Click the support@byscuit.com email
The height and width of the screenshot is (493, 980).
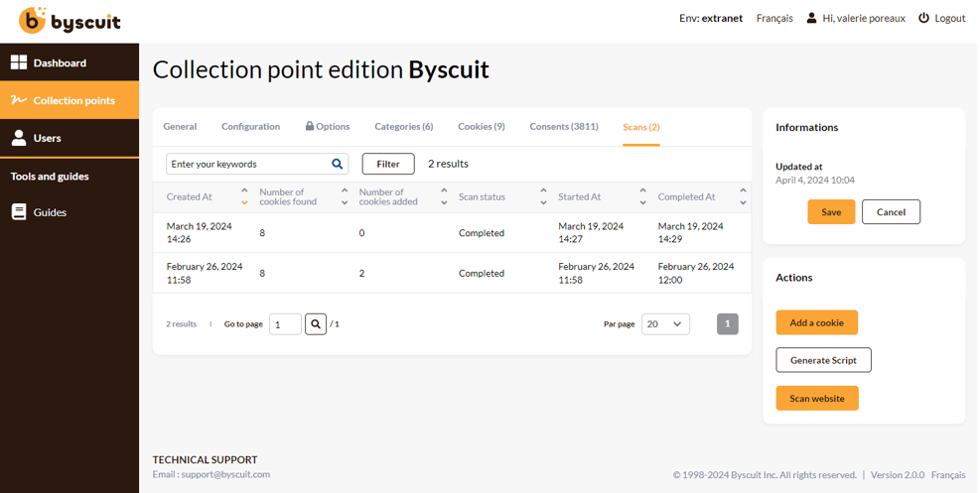(225, 474)
